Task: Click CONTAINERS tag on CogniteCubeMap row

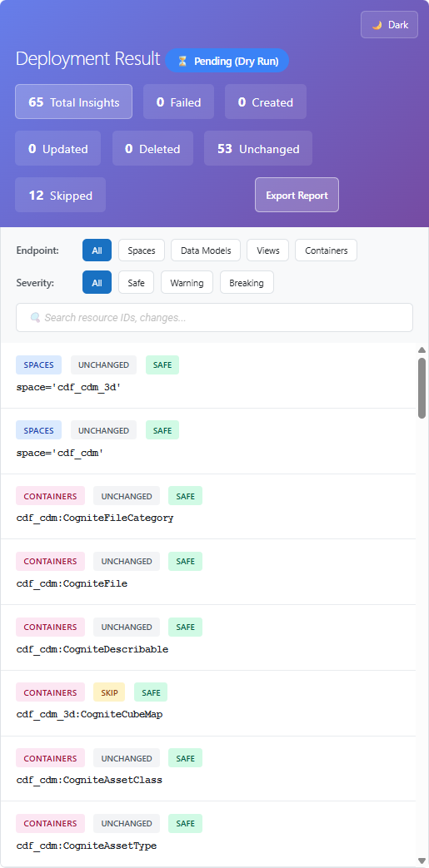Action: 51,692
